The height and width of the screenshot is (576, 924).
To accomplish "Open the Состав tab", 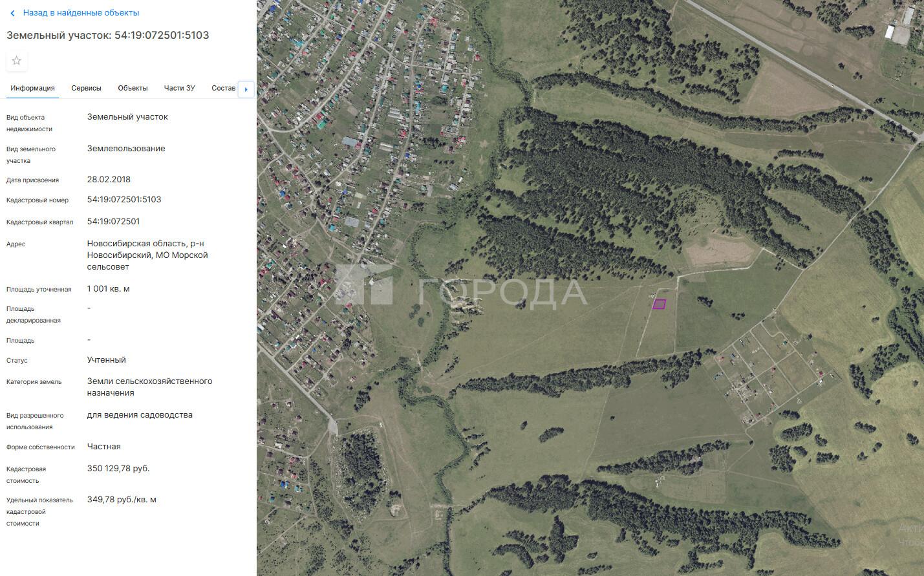I will pyautogui.click(x=223, y=88).
